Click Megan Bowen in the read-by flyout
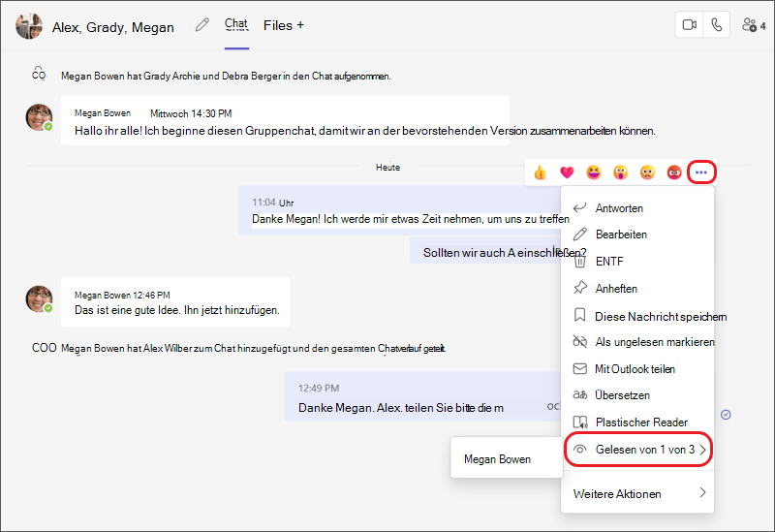The image size is (775, 532). (x=497, y=459)
